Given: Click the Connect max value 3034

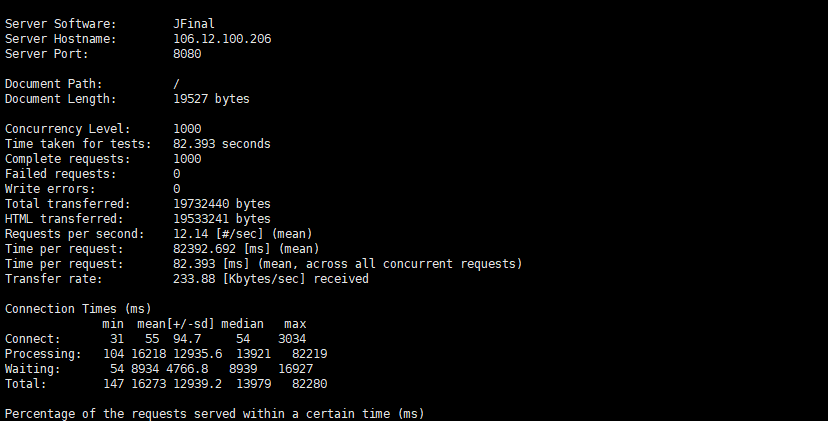Looking at the screenshot, I should [x=292, y=339].
